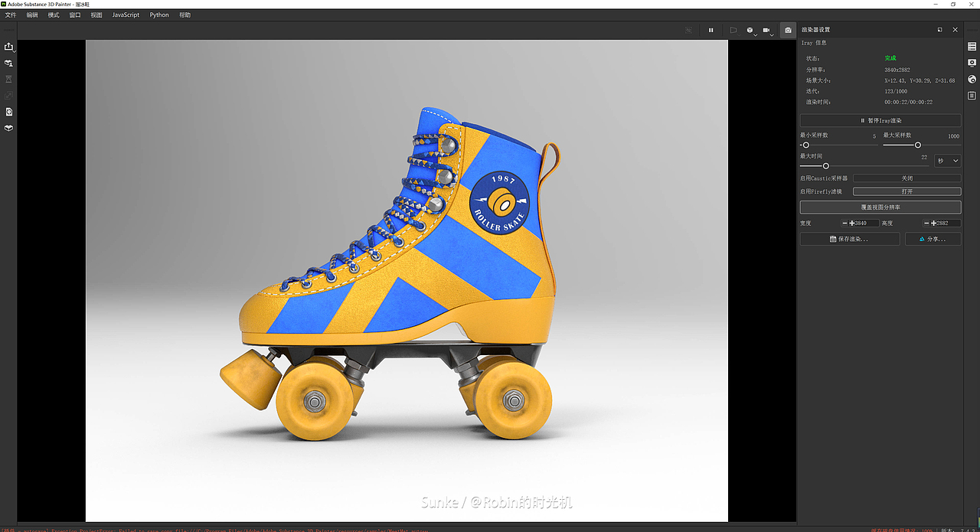Click the camera/video icon in viewport toolbar
The width and height of the screenshot is (980, 532).
pyautogui.click(x=766, y=30)
